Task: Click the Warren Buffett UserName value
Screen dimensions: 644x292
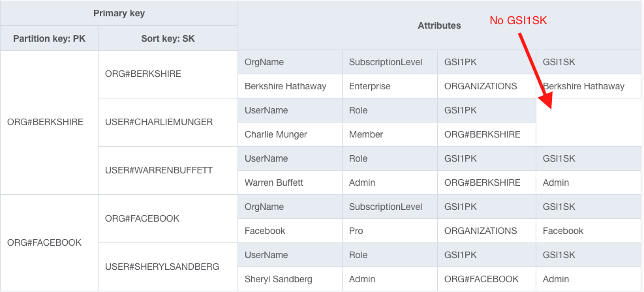Action: [x=274, y=182]
